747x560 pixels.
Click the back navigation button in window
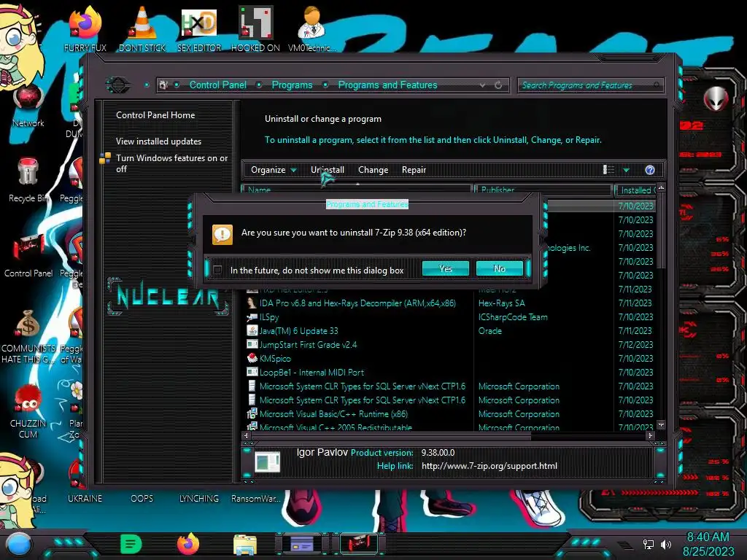tap(118, 85)
